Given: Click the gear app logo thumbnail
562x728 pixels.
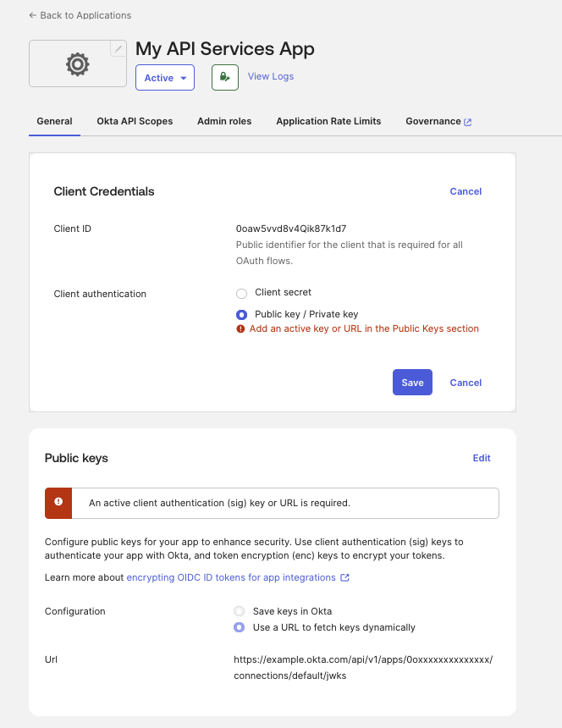Looking at the screenshot, I should (78, 63).
